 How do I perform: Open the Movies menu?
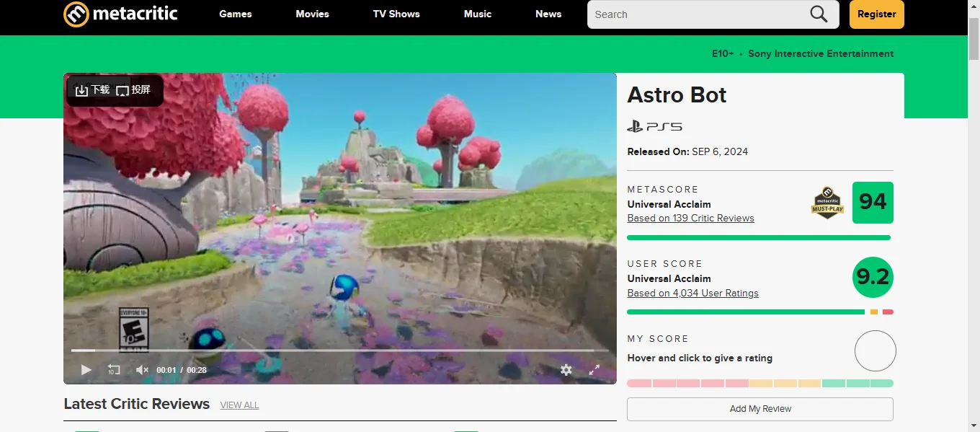click(313, 14)
